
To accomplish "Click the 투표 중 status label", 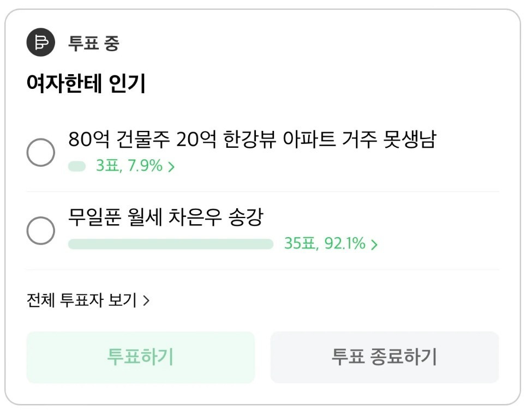I will 93,43.
